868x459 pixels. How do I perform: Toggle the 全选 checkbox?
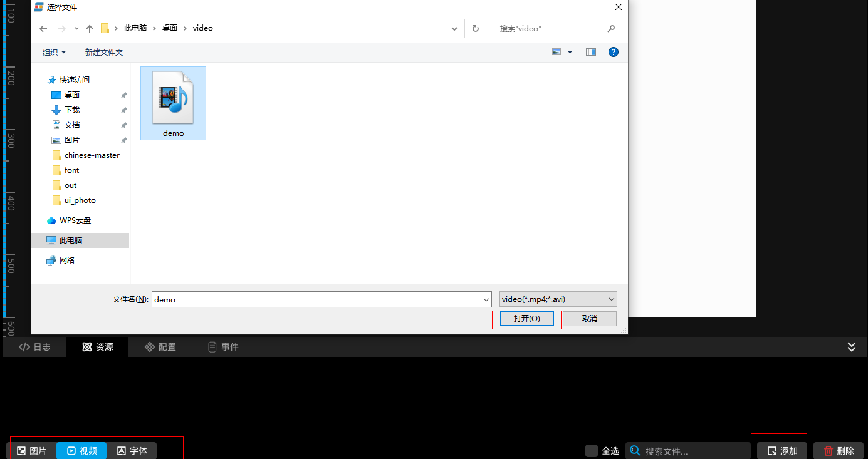[x=592, y=451]
